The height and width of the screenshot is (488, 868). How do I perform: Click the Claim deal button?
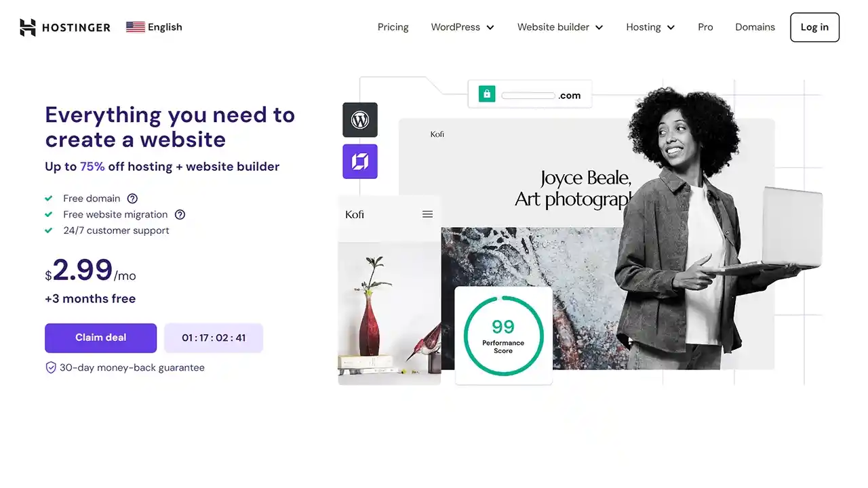(100, 338)
